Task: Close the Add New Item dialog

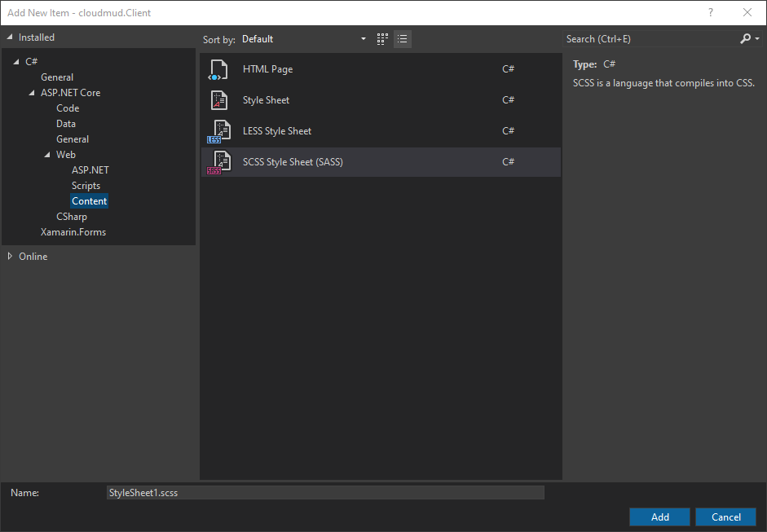Action: 747,13
